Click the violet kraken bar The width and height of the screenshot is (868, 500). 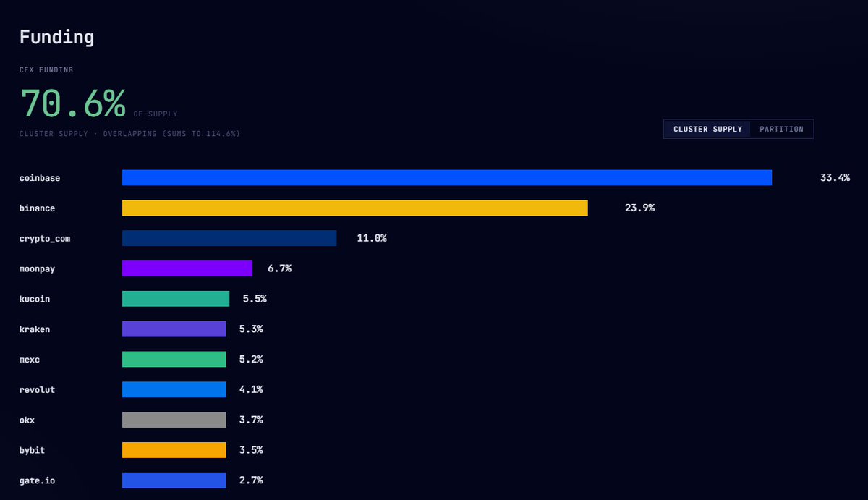(x=174, y=329)
